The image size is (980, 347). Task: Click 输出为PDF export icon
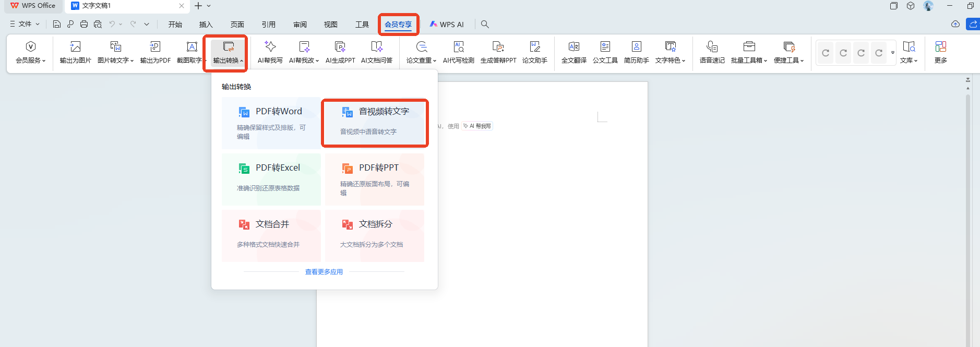(155, 53)
